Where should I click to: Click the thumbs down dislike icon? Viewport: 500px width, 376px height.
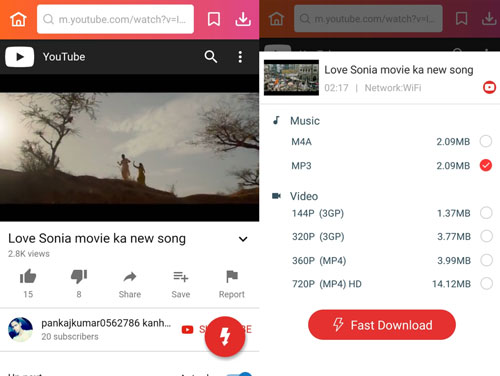79,277
